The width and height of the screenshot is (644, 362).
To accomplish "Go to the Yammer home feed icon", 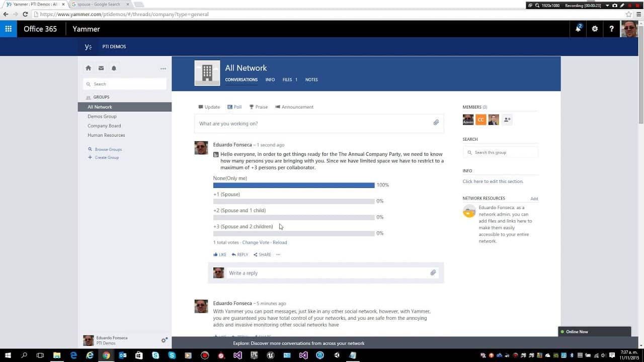I will 89,68.
